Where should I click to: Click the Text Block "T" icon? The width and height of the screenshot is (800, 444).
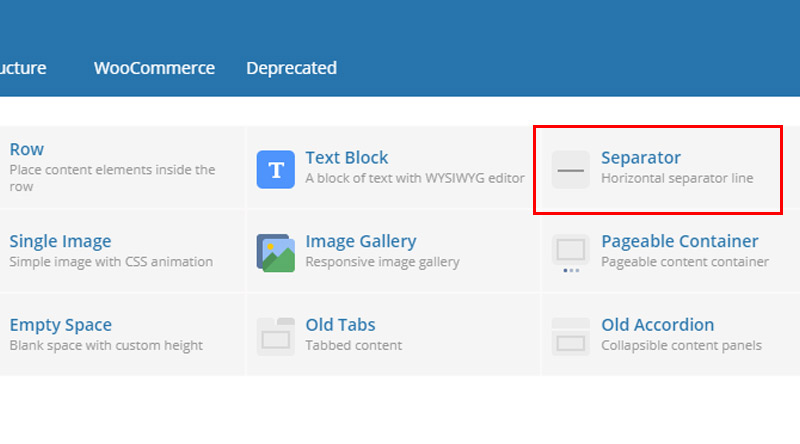276,169
